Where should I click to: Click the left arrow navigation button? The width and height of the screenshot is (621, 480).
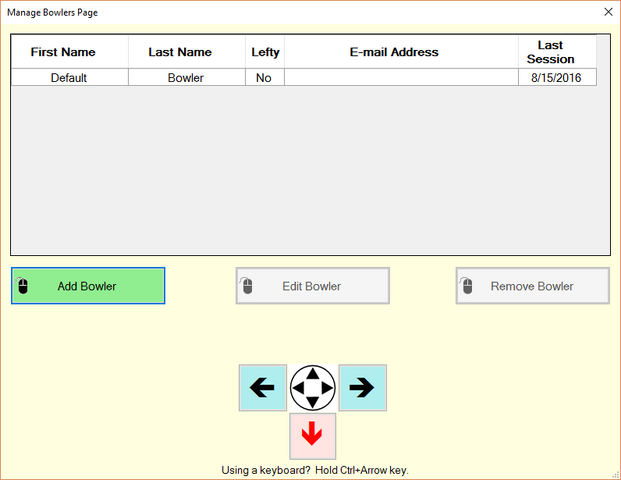pos(263,388)
